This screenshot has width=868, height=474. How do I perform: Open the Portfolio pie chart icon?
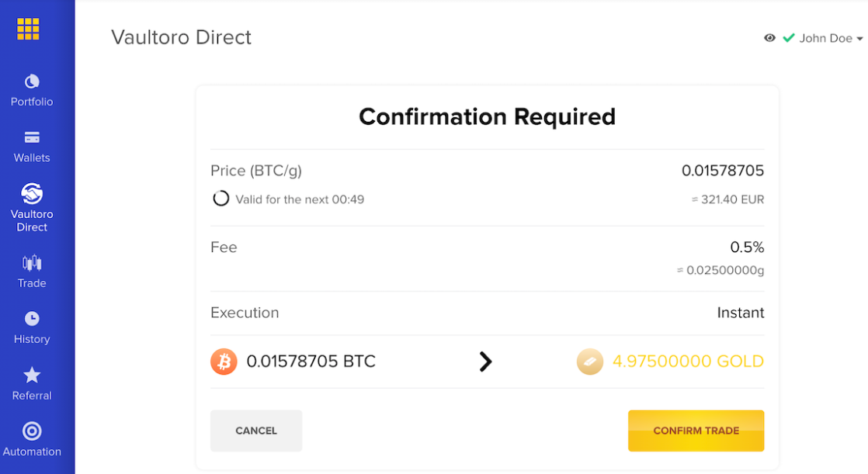point(32,82)
